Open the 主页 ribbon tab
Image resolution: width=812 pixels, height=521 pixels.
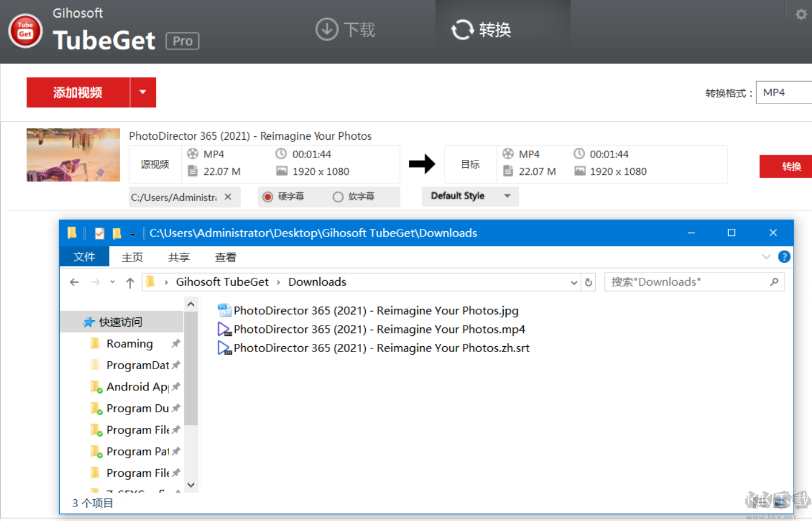(x=132, y=257)
